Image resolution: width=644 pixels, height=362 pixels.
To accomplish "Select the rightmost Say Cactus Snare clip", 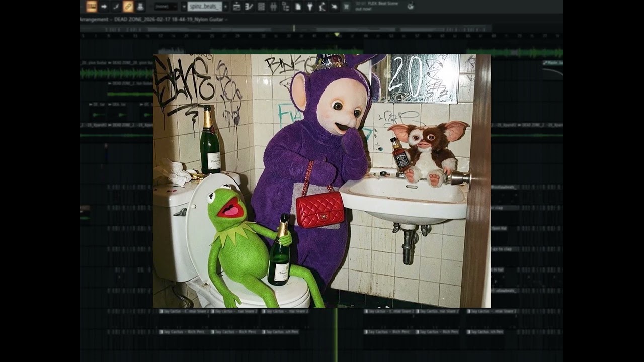I will coord(492,311).
